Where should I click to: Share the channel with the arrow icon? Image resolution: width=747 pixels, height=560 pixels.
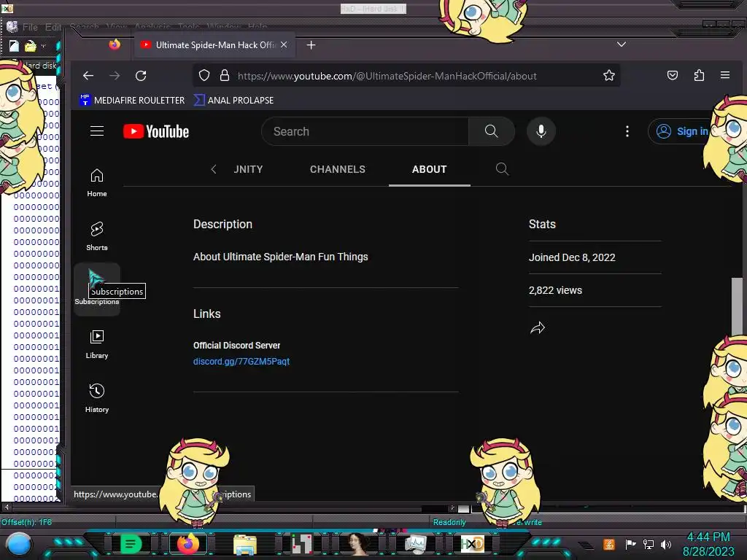[538, 327]
